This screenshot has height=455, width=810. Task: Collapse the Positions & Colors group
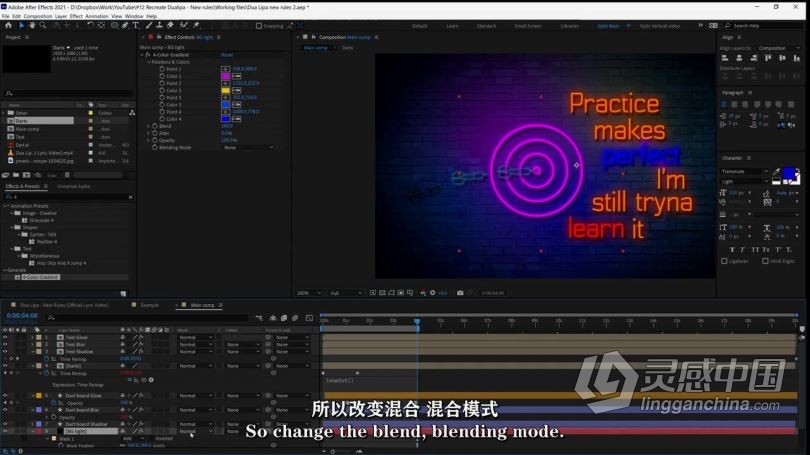[x=149, y=62]
